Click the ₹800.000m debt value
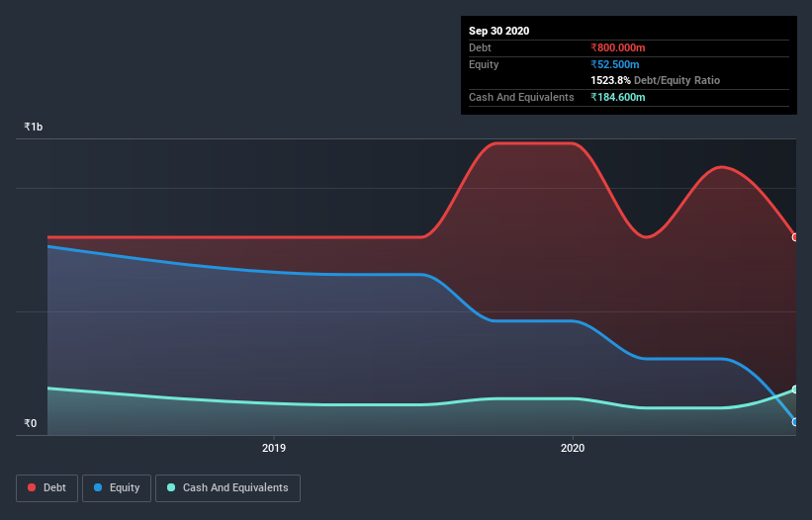Viewport: 812px width, 520px height. pyautogui.click(x=618, y=47)
